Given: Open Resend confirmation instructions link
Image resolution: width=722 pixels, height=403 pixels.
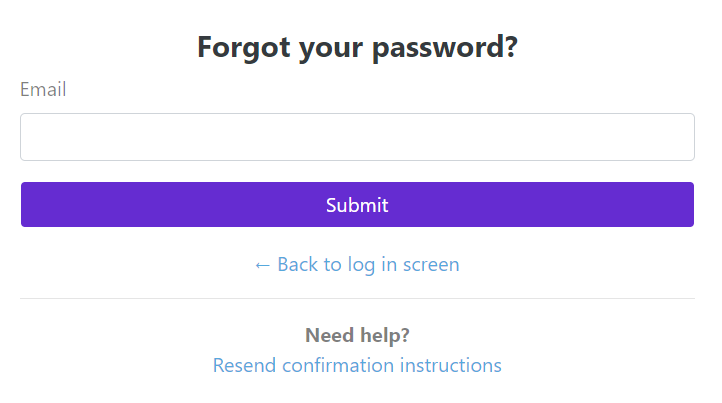Looking at the screenshot, I should pos(357,365).
